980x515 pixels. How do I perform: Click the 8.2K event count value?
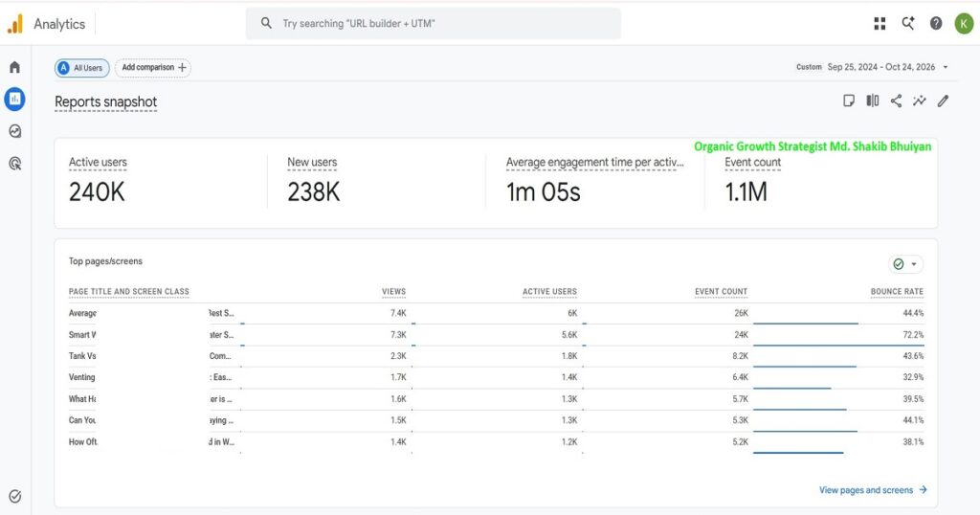[740, 356]
